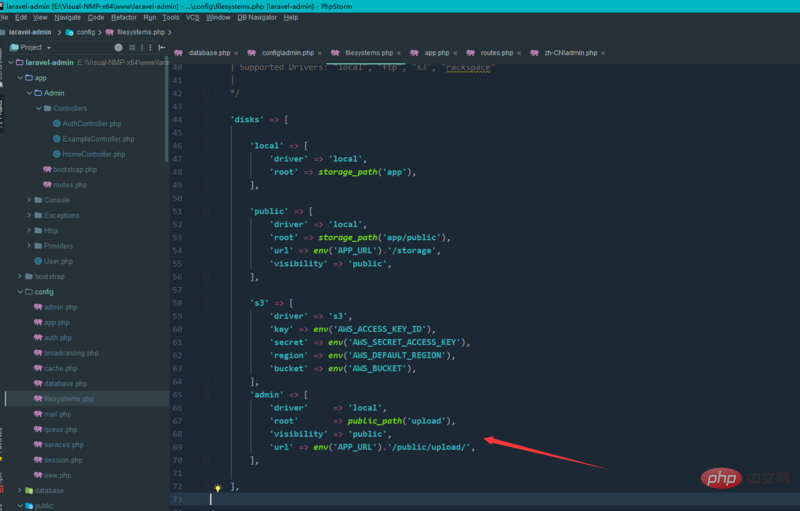Open the Tools menu
Screen dimensions: 800x511
coord(171,17)
